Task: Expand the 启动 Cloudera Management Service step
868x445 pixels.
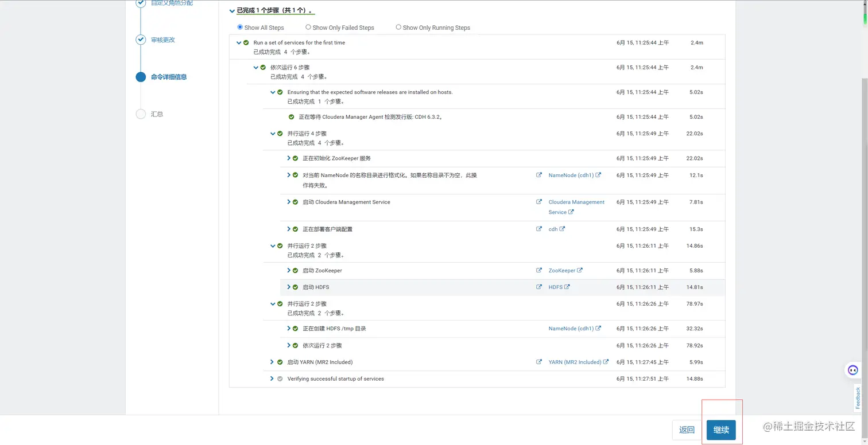Action: [289, 202]
